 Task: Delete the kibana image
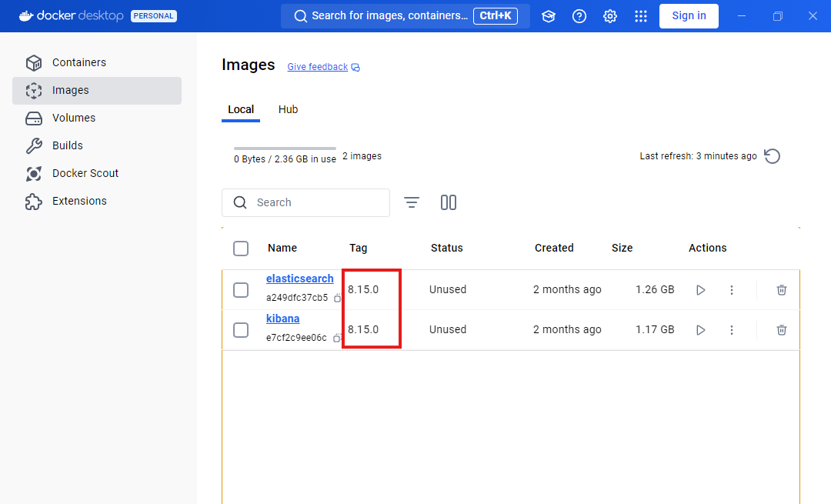[781, 329]
